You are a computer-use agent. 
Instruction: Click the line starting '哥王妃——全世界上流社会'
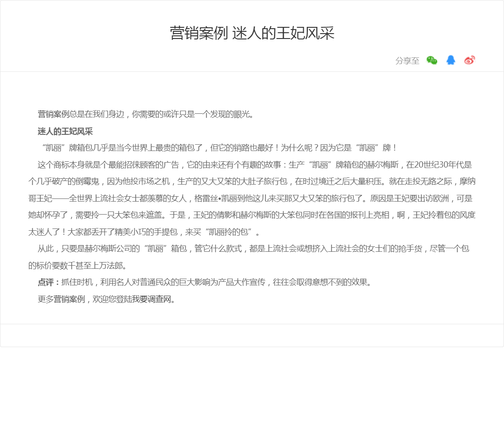[x=250, y=198]
